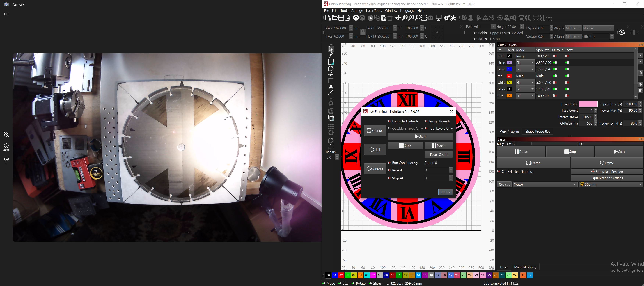Open the (Auto) device port dropdown
This screenshot has height=286, width=644.
[x=545, y=184]
